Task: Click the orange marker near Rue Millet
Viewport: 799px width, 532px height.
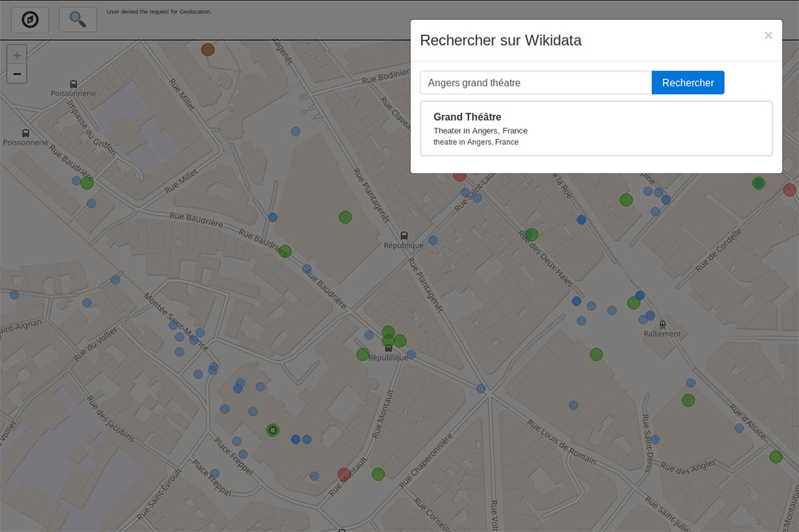Action: click(x=208, y=50)
